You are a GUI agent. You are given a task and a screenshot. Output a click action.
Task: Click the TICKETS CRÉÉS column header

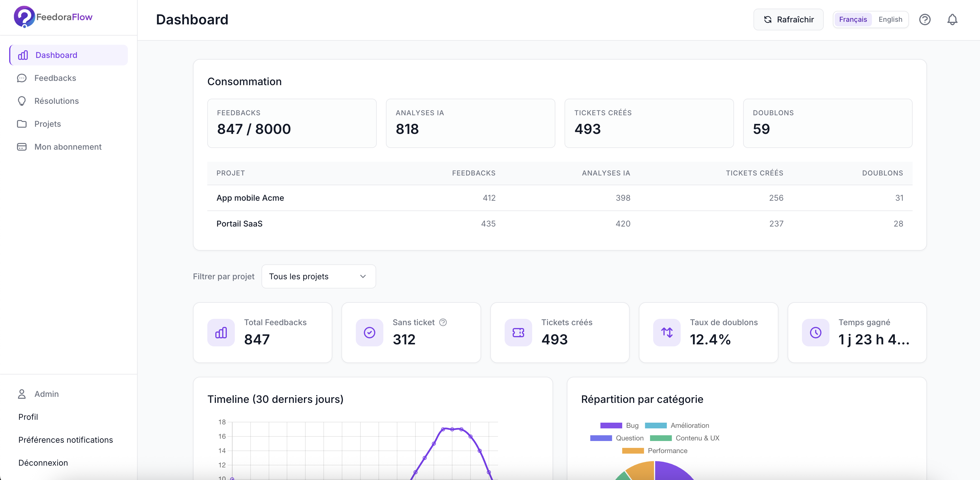coord(754,173)
